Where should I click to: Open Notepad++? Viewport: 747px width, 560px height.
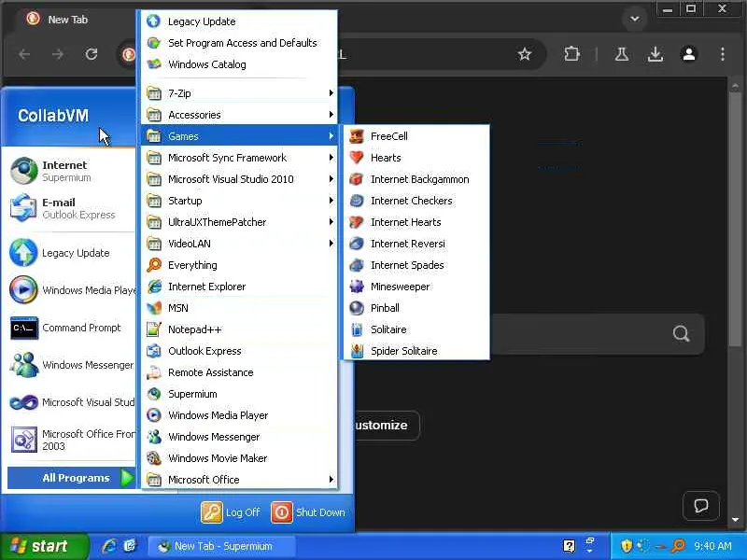[x=239, y=329]
